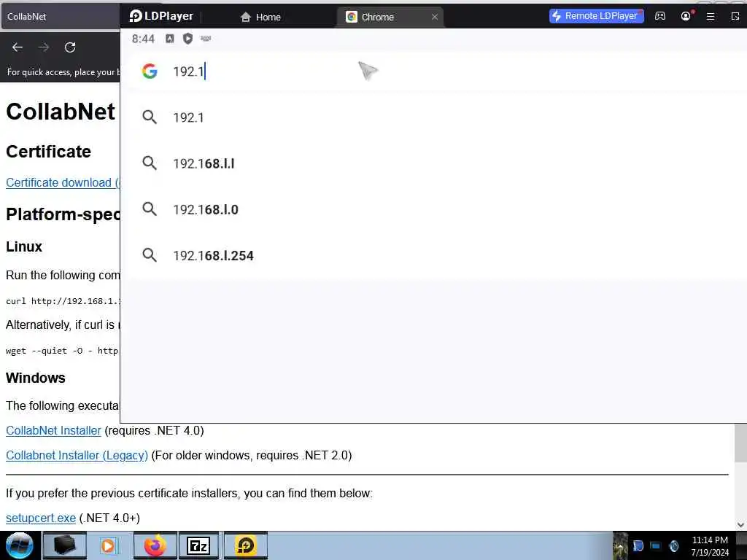Click the LDPlayer logo in title bar
Viewport: 747px width, 560px height.
(161, 16)
